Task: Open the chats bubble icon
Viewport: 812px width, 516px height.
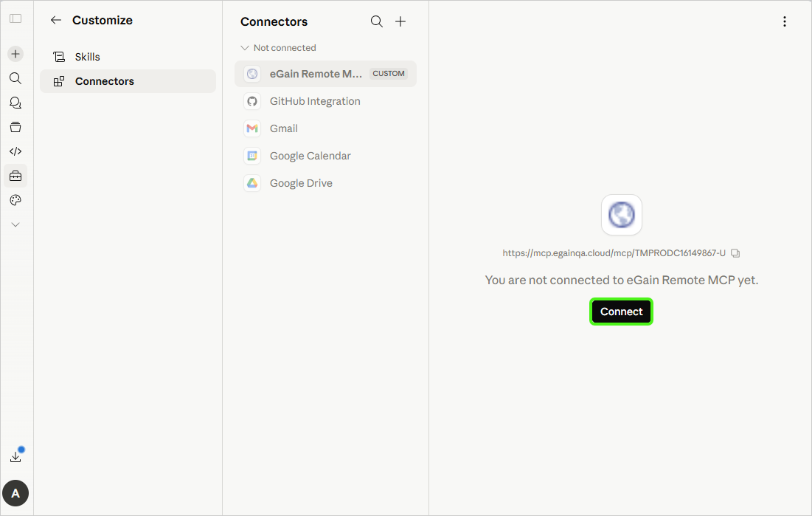Action: 15,103
